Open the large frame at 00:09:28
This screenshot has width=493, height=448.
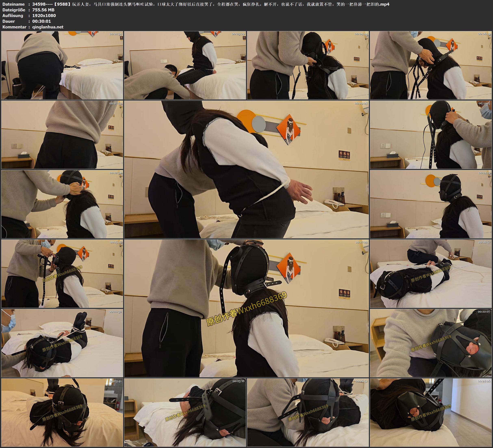[x=246, y=169]
